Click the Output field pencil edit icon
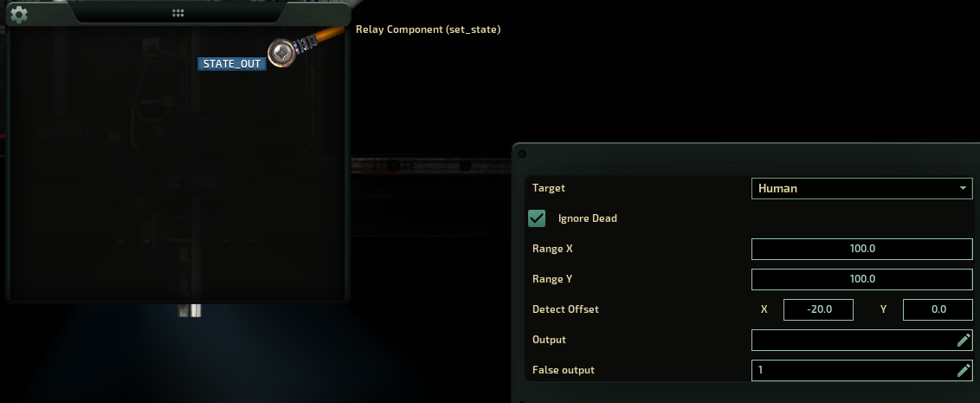The width and height of the screenshot is (980, 403). [964, 340]
